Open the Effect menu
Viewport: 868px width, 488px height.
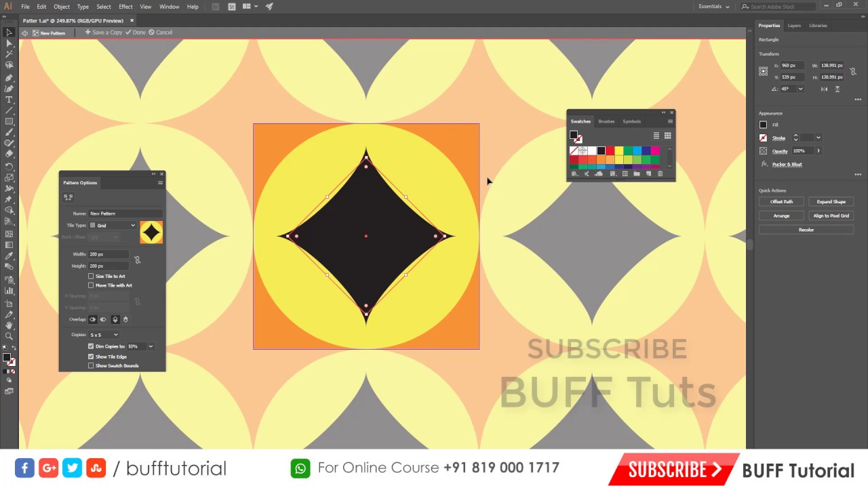[125, 7]
